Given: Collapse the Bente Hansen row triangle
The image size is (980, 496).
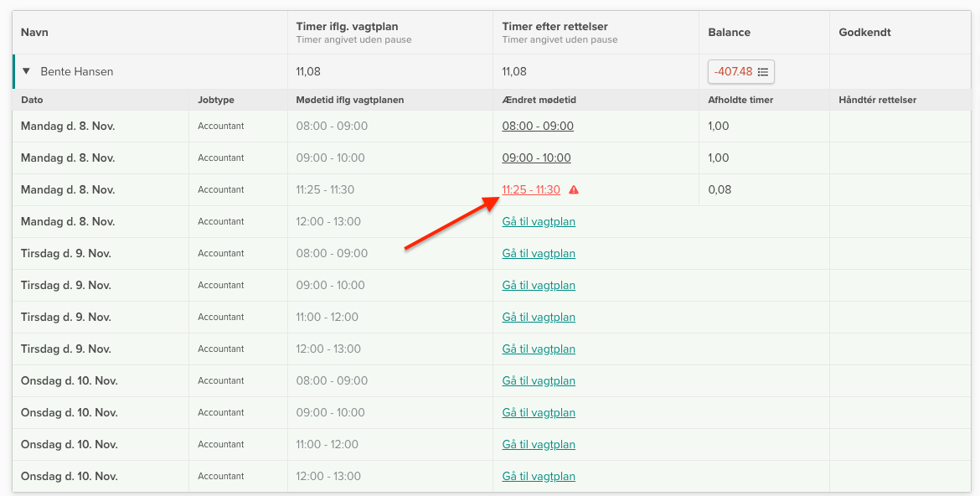Looking at the screenshot, I should click(x=26, y=71).
